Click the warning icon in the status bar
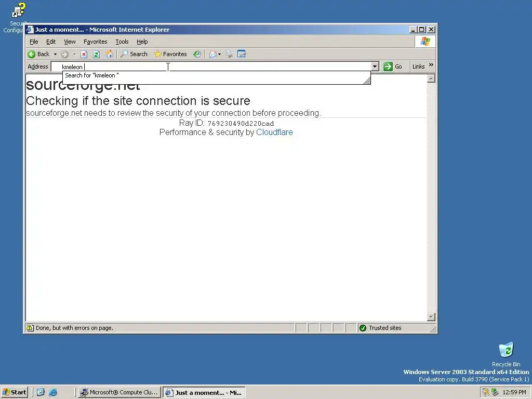Image resolution: width=532 pixels, height=399 pixels. [30, 328]
